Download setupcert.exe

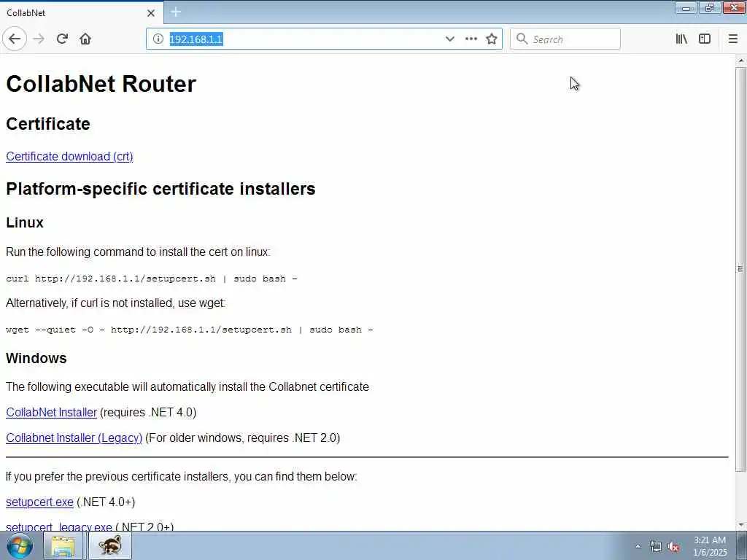coord(39,502)
